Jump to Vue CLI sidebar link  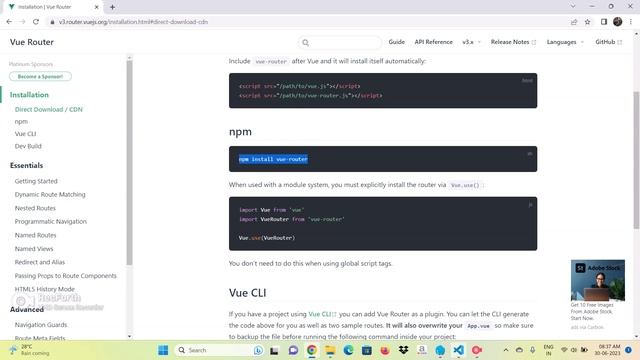point(25,134)
